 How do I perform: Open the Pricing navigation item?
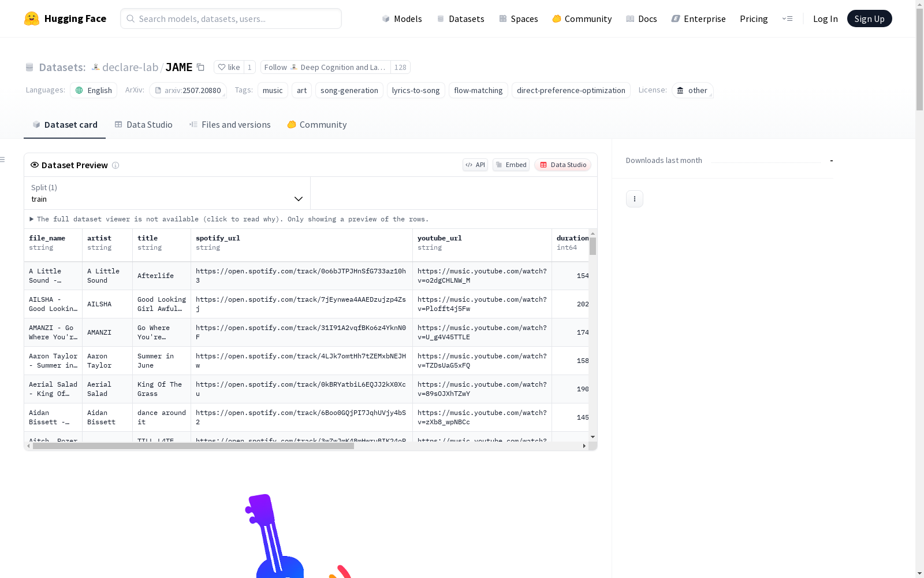(x=754, y=18)
